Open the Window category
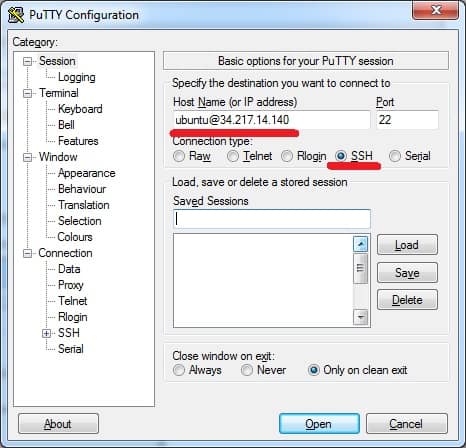Image resolution: width=466 pixels, height=448 pixels. pos(58,157)
